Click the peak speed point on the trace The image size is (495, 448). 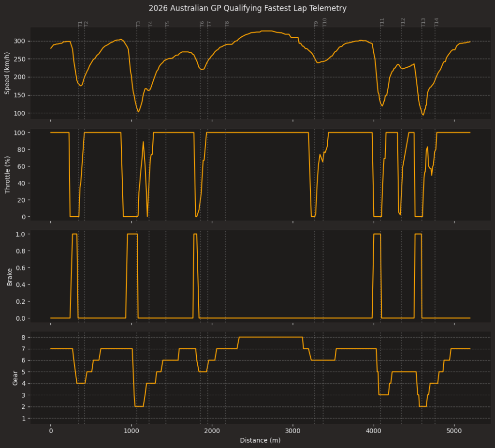coord(267,30)
